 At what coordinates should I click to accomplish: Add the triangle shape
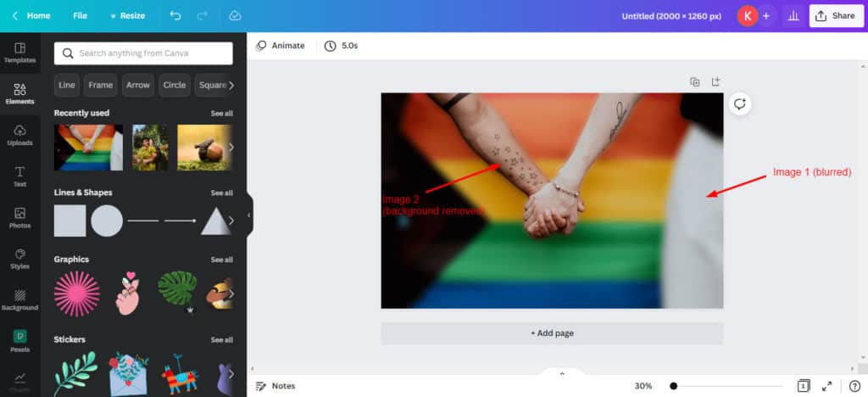[216, 221]
